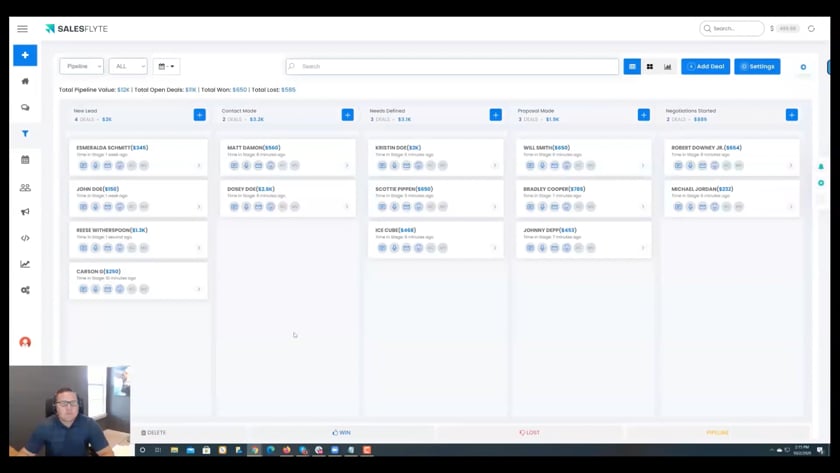Open Microsoft Store from the taskbar
This screenshot has height=473, width=840.
pyautogui.click(x=206, y=450)
